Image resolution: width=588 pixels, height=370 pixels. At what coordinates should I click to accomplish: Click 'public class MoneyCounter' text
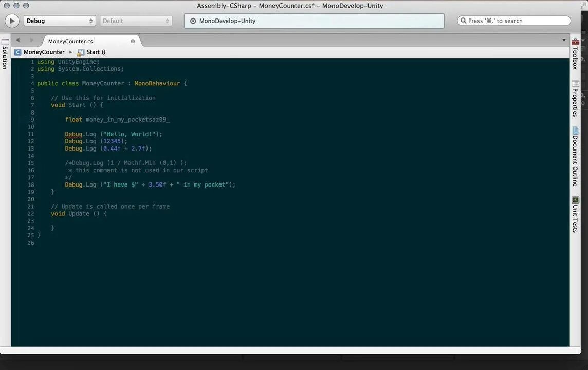[81, 83]
